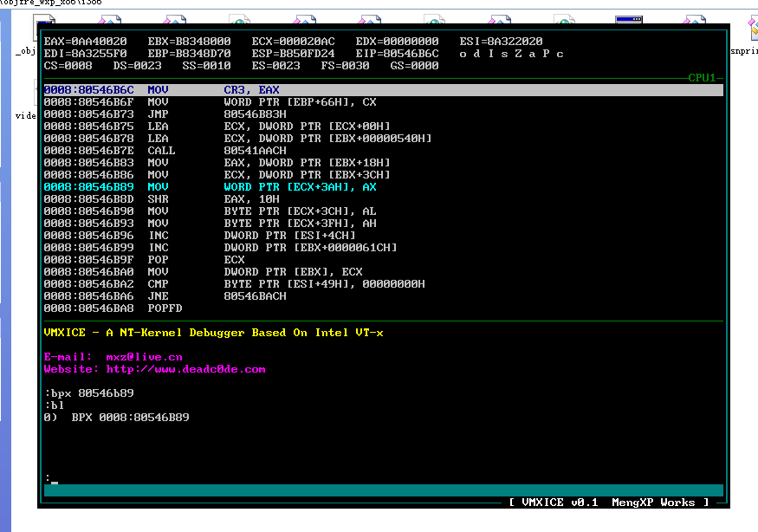Click the CPU1 label on the divider
Viewport: 758px width, 532px height.
pyautogui.click(x=702, y=78)
